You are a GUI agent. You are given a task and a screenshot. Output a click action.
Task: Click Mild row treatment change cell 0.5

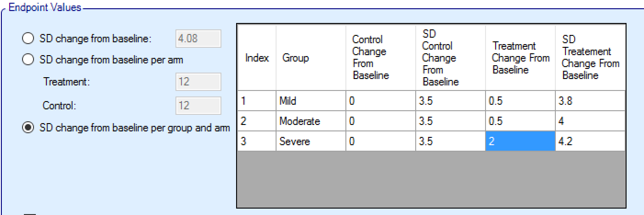click(x=520, y=101)
